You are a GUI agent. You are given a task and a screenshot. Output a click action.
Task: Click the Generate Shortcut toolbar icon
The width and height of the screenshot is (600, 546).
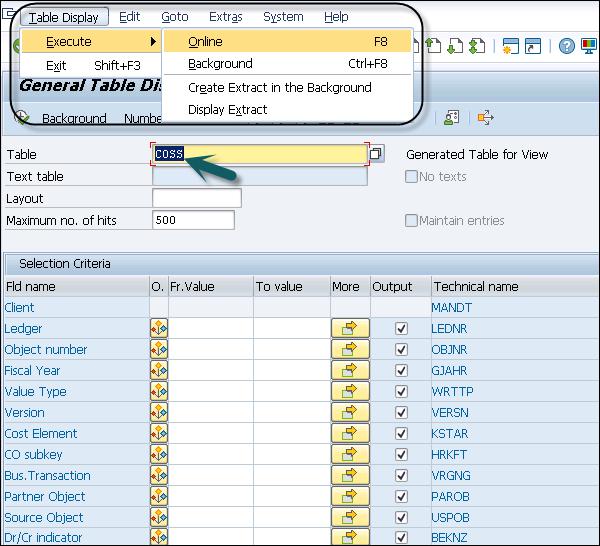click(533, 46)
